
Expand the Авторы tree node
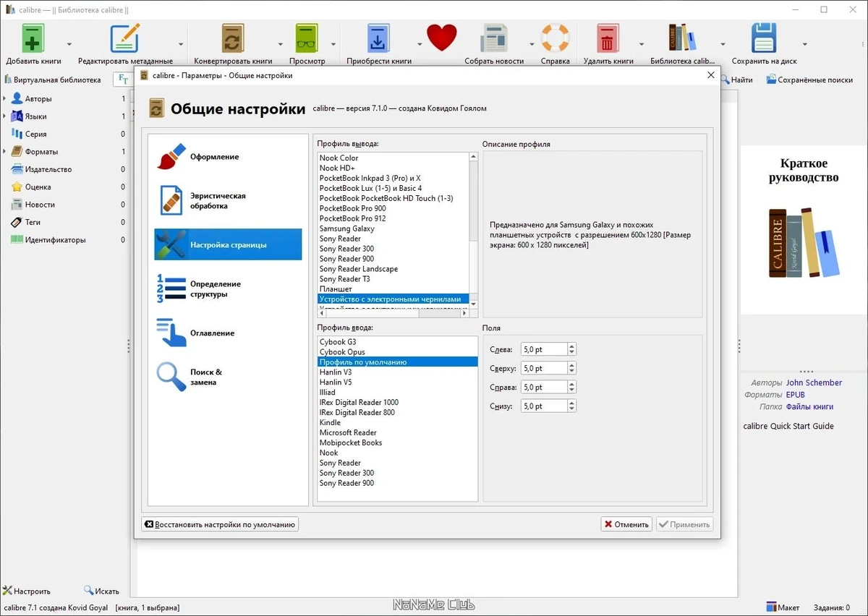[x=4, y=98]
